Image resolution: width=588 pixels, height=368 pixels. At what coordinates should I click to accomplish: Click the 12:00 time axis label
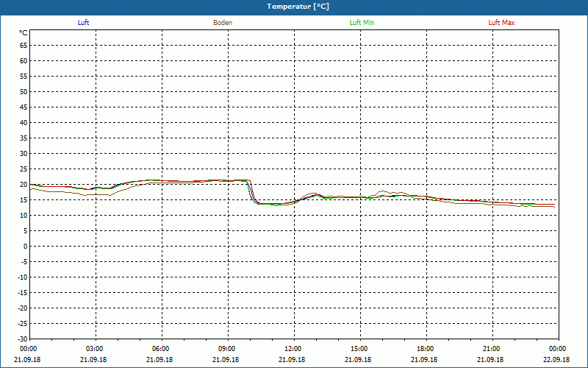click(x=295, y=349)
